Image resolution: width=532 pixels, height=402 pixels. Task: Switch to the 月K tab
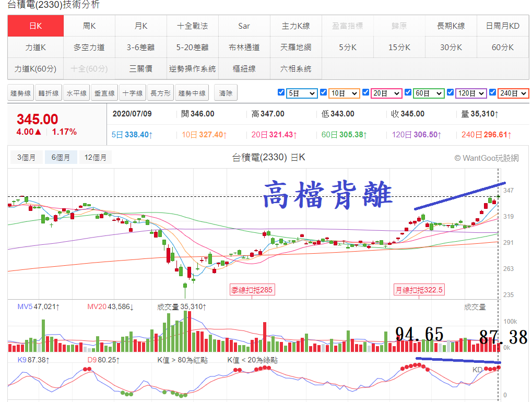141,26
